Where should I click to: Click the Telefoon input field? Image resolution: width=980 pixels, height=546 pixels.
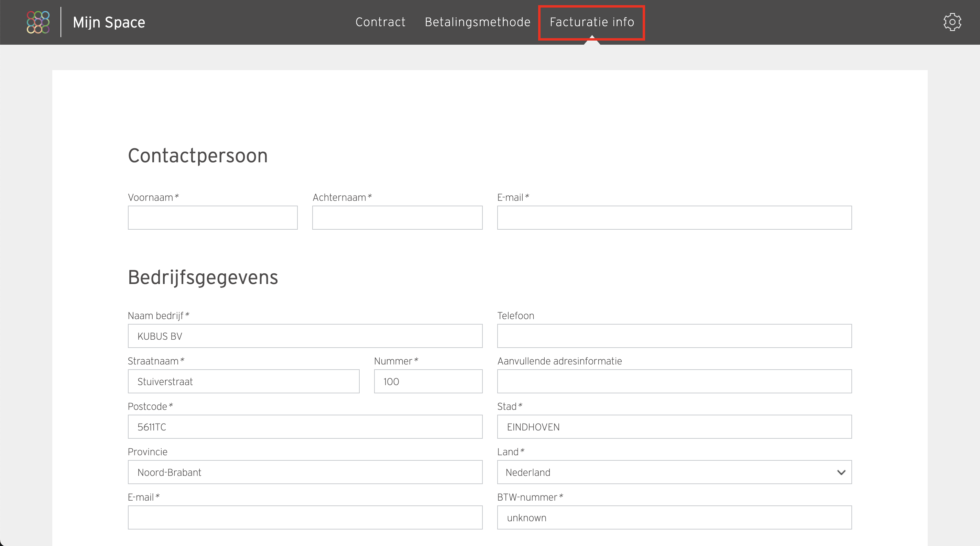(675, 336)
